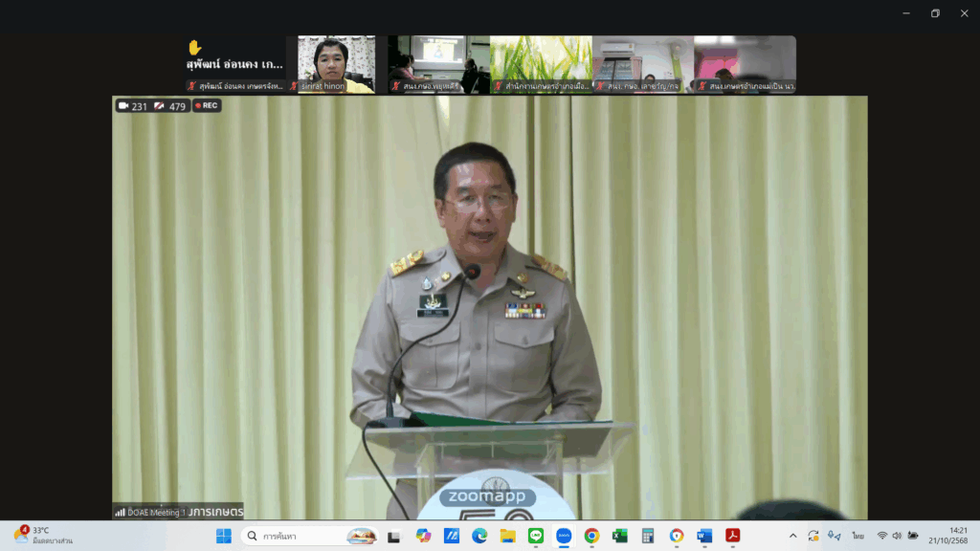Select the sirirat hinon participant thumbnail
Image resolution: width=980 pixels, height=551 pixels.
tap(336, 64)
